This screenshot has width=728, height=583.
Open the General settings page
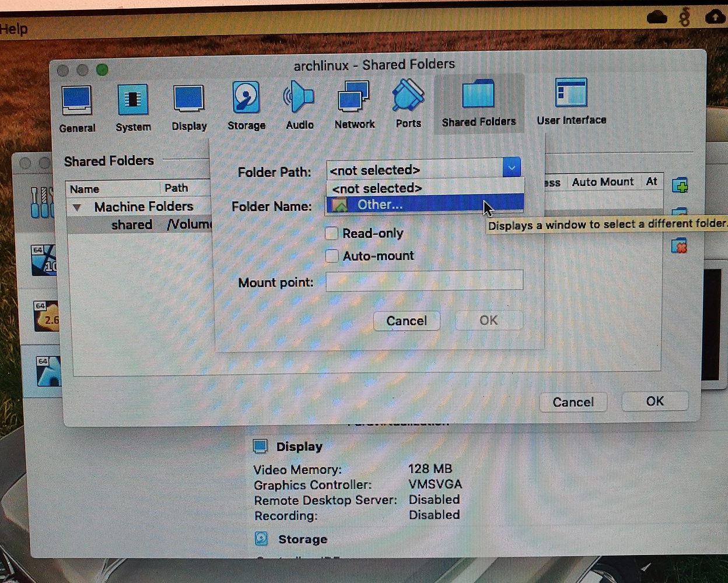76,105
